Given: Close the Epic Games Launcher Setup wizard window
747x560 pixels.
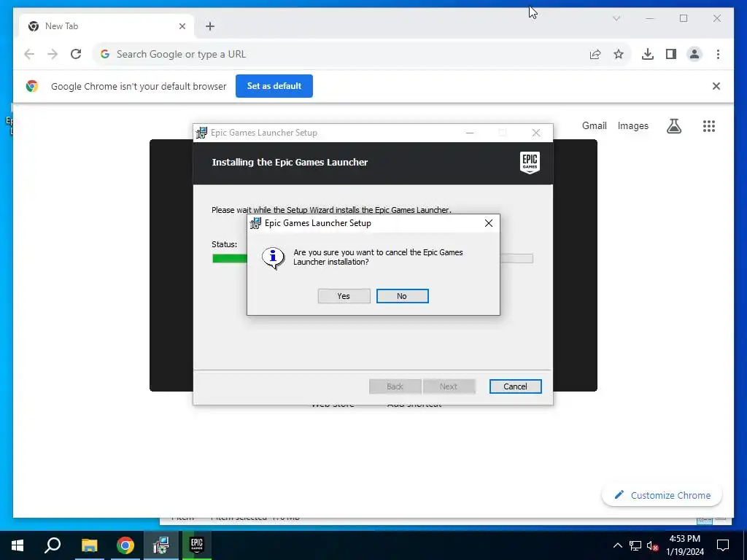Looking at the screenshot, I should [x=536, y=133].
